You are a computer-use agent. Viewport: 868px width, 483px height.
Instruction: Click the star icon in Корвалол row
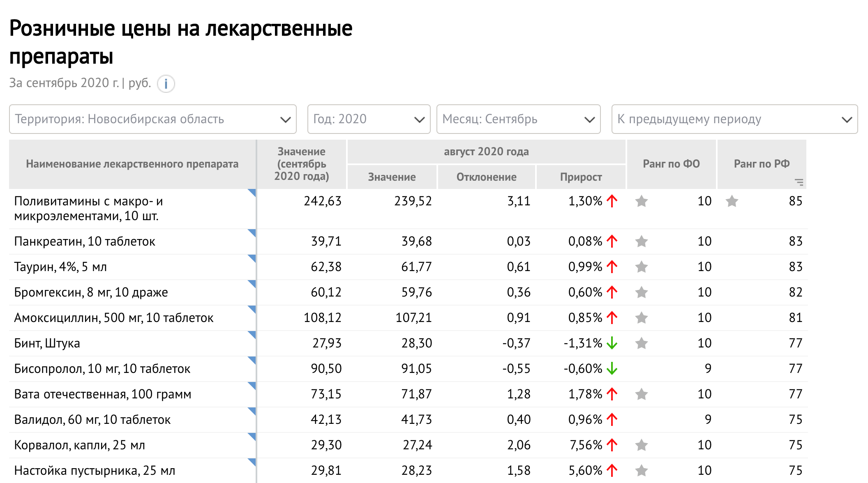point(642,445)
